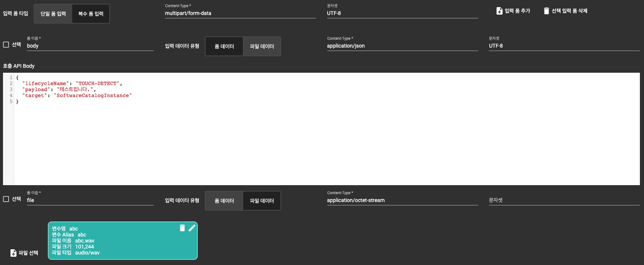Switch to 복수 폼 입력 mode

point(91,14)
